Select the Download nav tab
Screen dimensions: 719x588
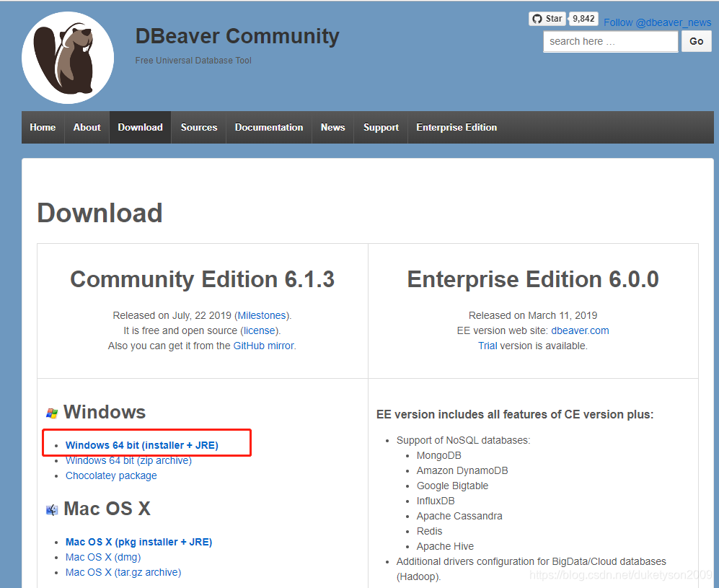(x=141, y=127)
